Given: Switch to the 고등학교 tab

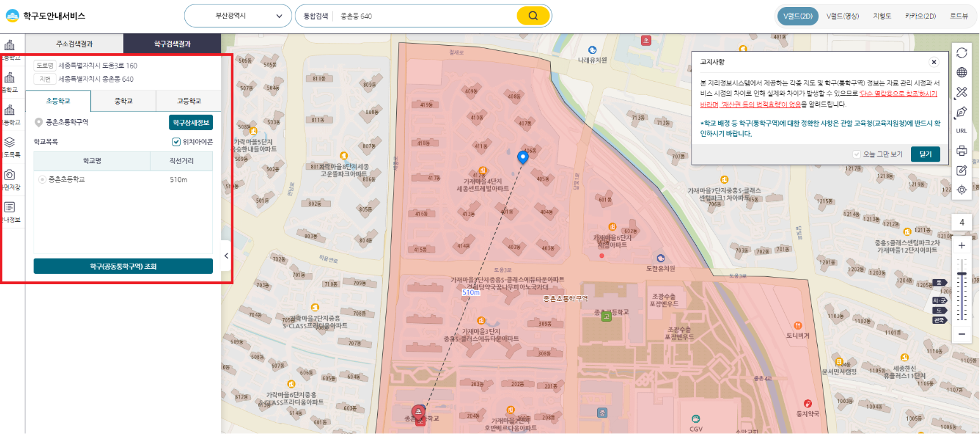Looking at the screenshot, I should [188, 101].
